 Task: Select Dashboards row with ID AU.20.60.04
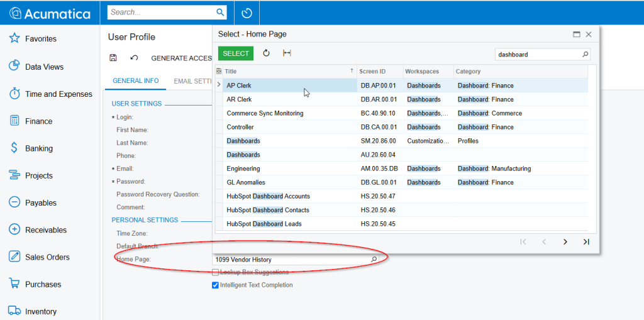pos(402,155)
